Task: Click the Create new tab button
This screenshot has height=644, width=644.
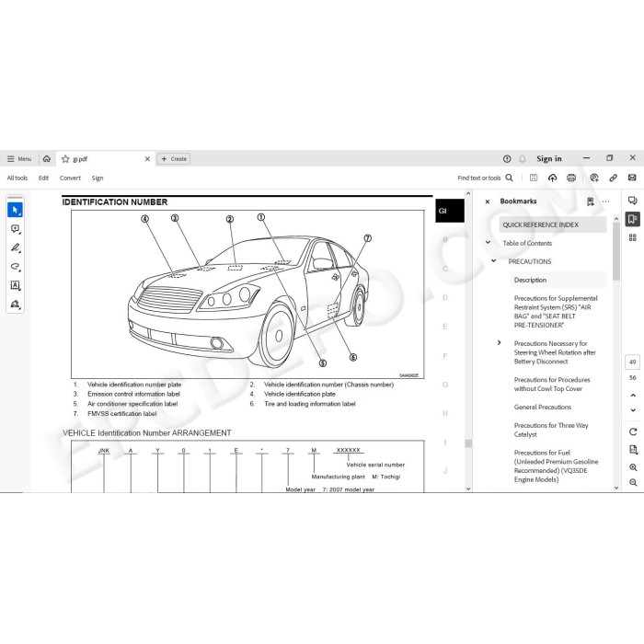Action: click(x=174, y=159)
